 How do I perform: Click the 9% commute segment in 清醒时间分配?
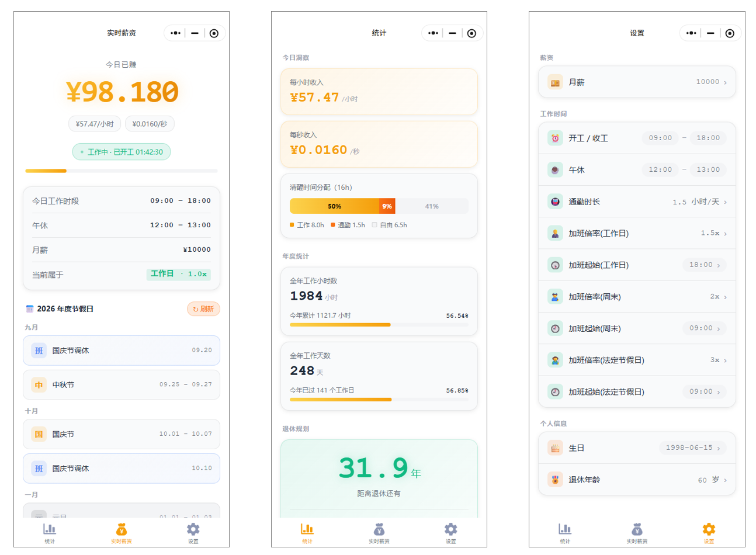[x=387, y=206]
